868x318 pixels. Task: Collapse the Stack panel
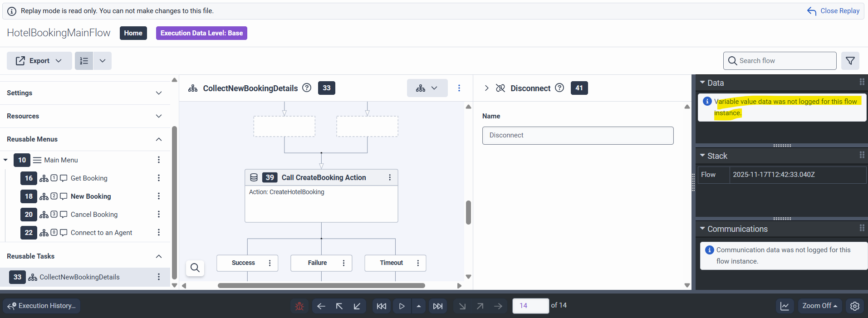702,156
